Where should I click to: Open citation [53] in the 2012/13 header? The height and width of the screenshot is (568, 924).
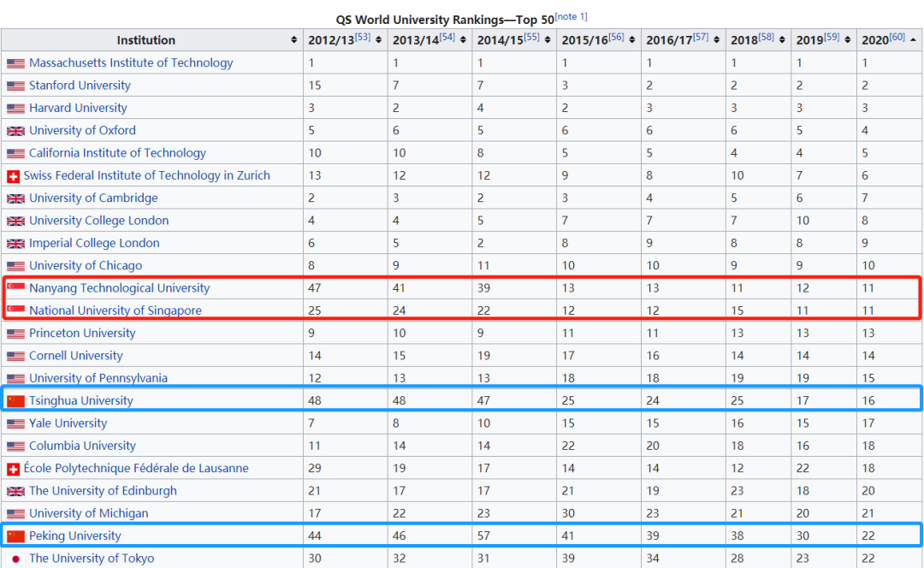[363, 37]
